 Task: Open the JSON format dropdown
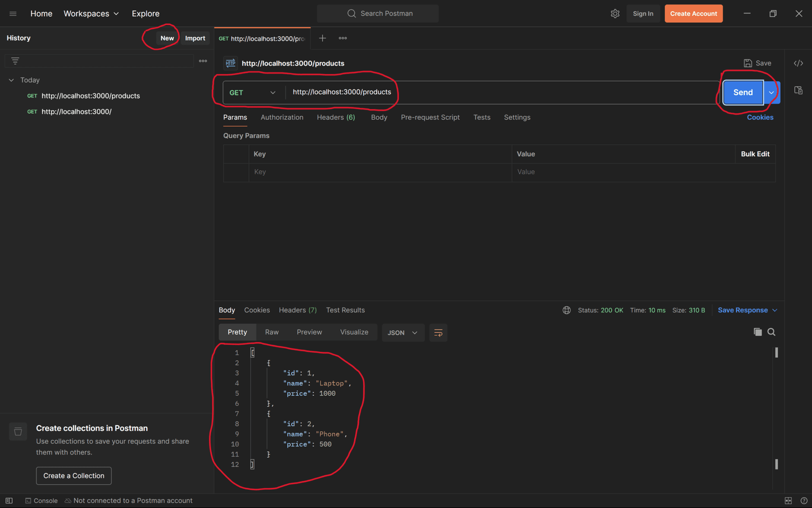tap(402, 333)
